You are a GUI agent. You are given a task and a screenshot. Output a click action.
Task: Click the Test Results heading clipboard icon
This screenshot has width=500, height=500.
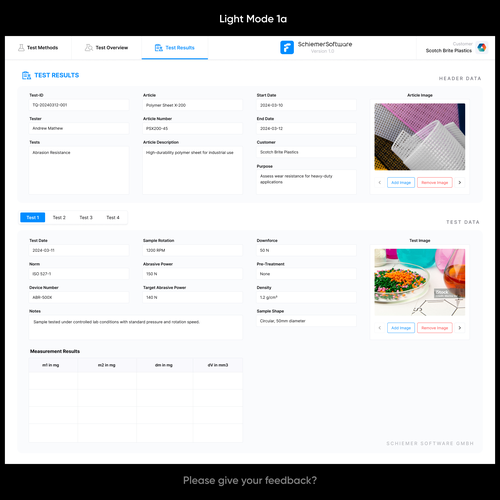tap(26, 75)
